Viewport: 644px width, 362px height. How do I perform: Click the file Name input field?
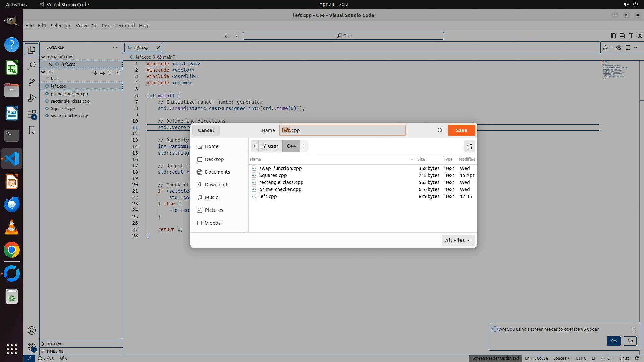click(342, 130)
